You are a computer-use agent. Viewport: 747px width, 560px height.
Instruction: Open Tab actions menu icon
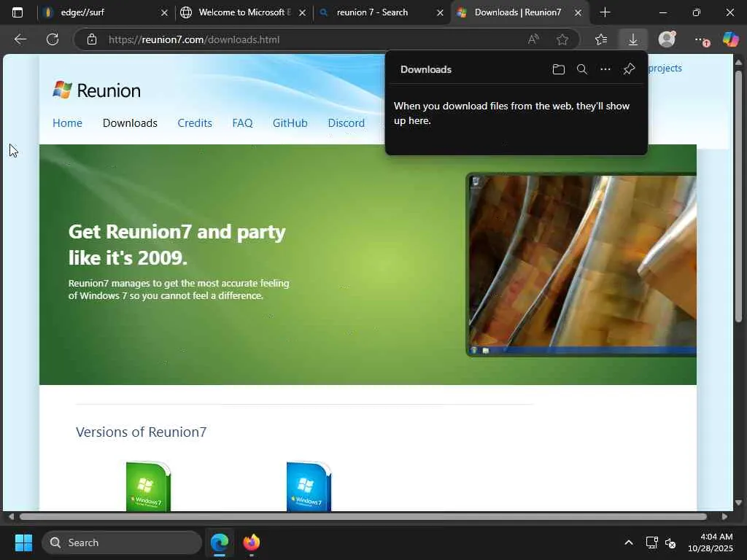tap(18, 12)
